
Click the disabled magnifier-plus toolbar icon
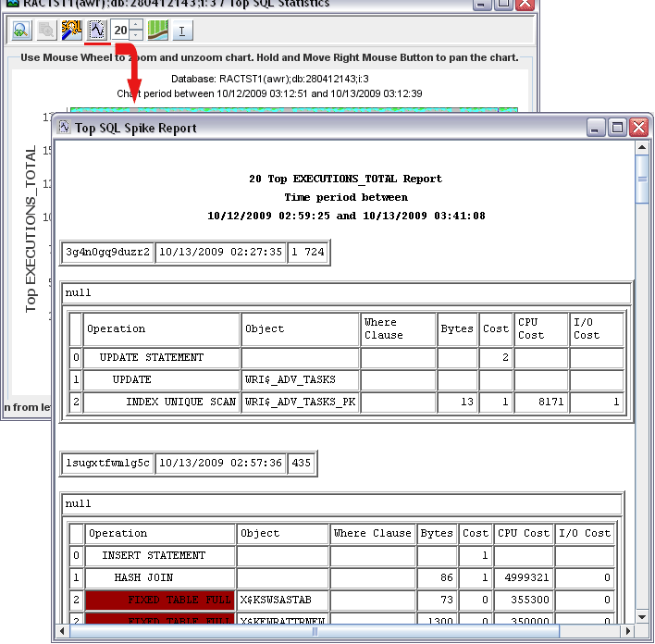coord(45,31)
